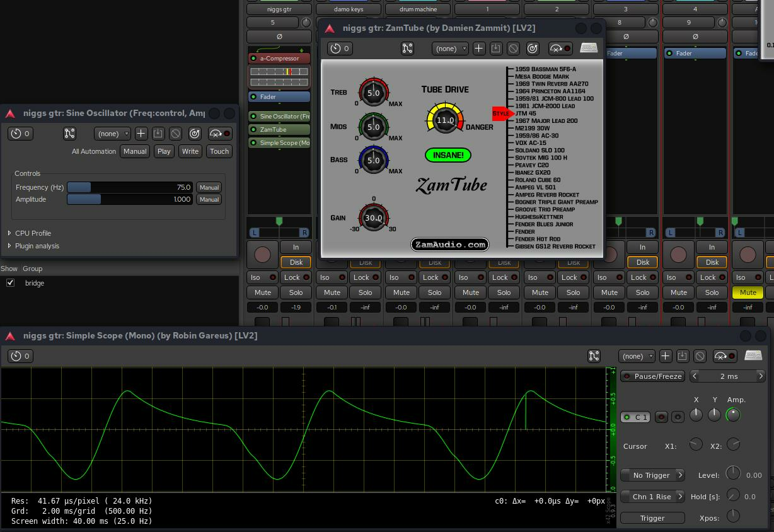Open preset dropdown in Simple Scope window
774x532 pixels.
(x=637, y=356)
